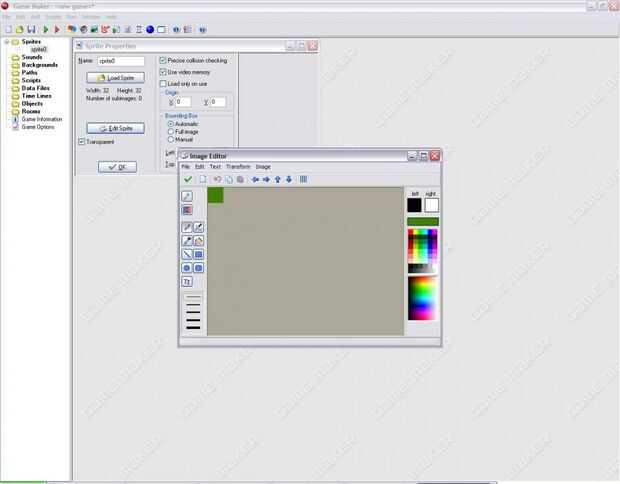This screenshot has width=620, height=484.
Task: Open the Time Lines folder in tree
Action: 36,96
